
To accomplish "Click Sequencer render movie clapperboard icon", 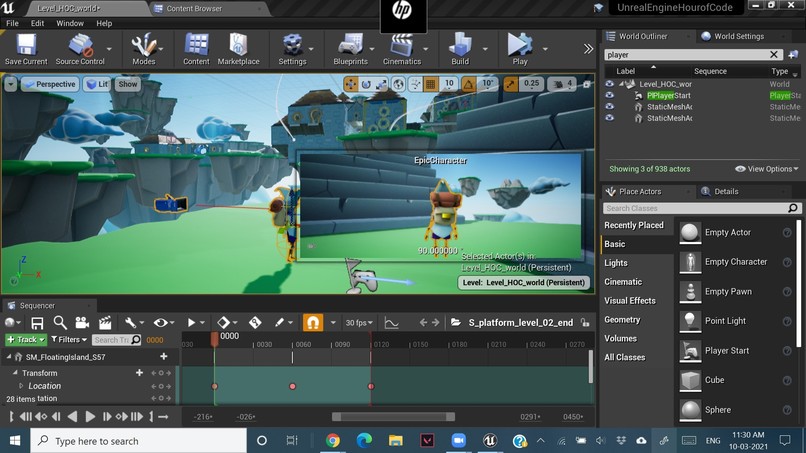I will pos(105,323).
